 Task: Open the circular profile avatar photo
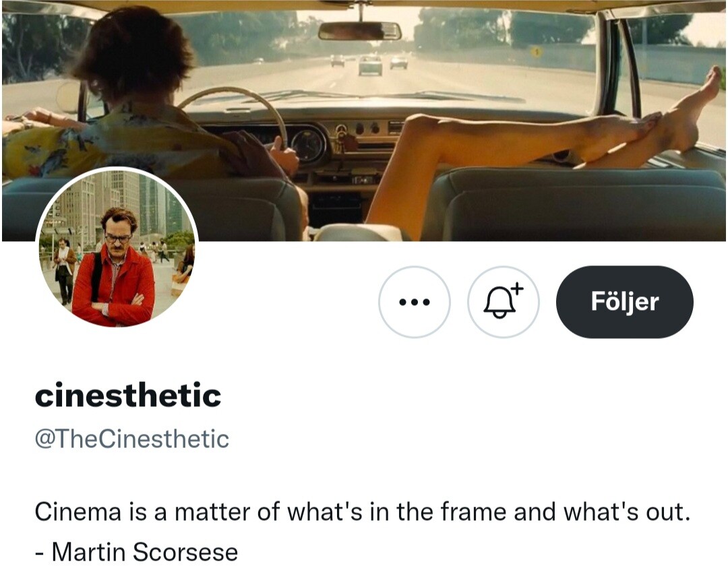tap(117, 249)
